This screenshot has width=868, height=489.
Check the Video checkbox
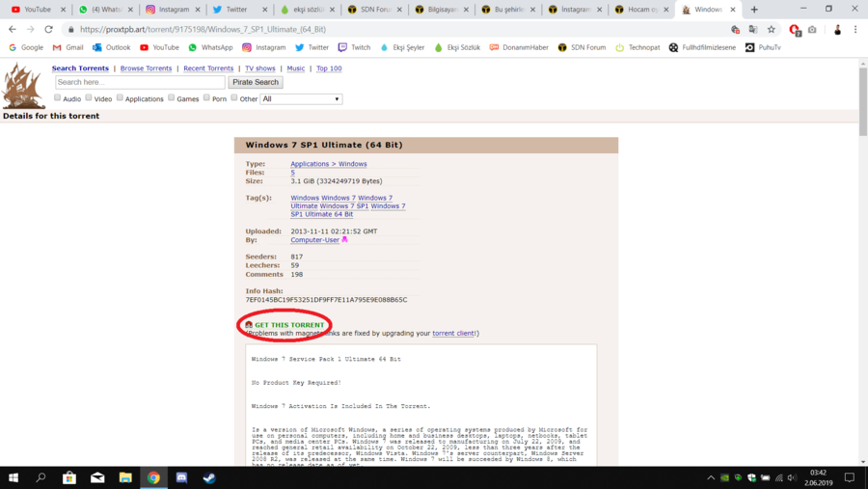click(89, 97)
